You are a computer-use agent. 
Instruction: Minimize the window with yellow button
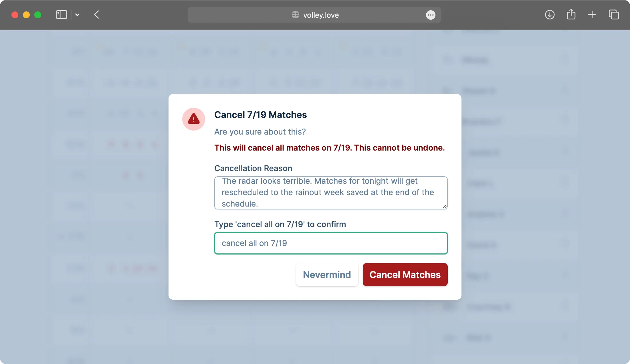coord(26,15)
